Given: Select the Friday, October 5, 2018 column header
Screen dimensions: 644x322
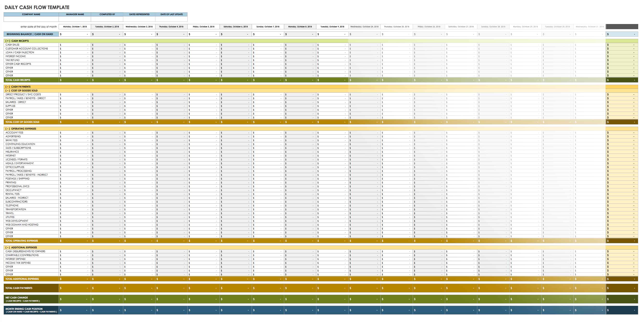Looking at the screenshot, I should [203, 26].
